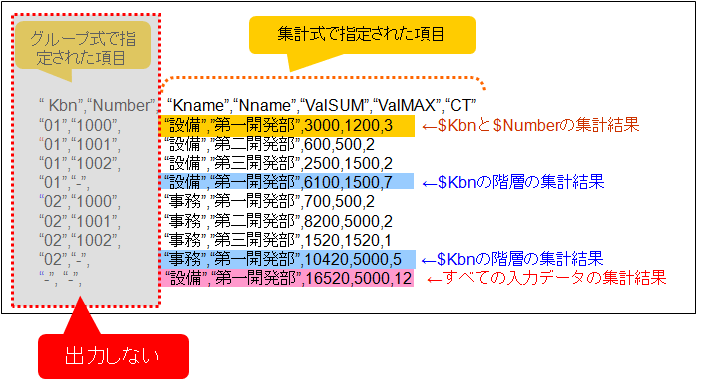
Task: Click annotation すべての入力データの集計結果
Action: click(x=546, y=278)
